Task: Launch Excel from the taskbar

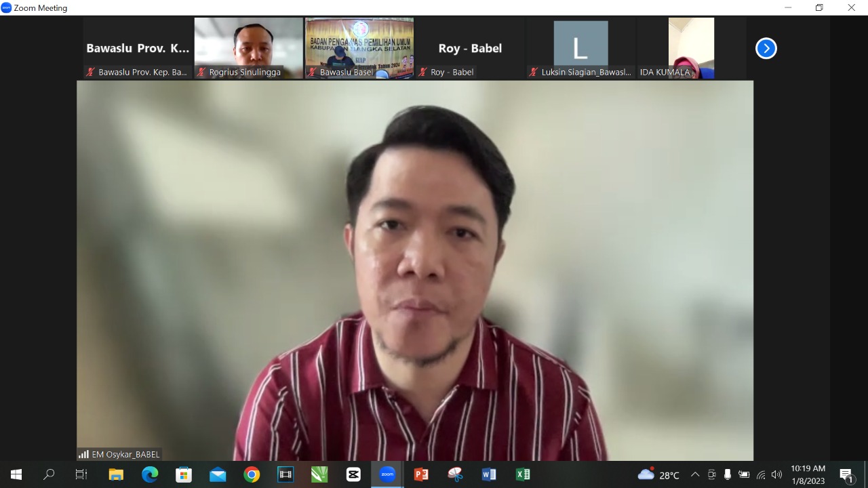Action: click(x=523, y=474)
